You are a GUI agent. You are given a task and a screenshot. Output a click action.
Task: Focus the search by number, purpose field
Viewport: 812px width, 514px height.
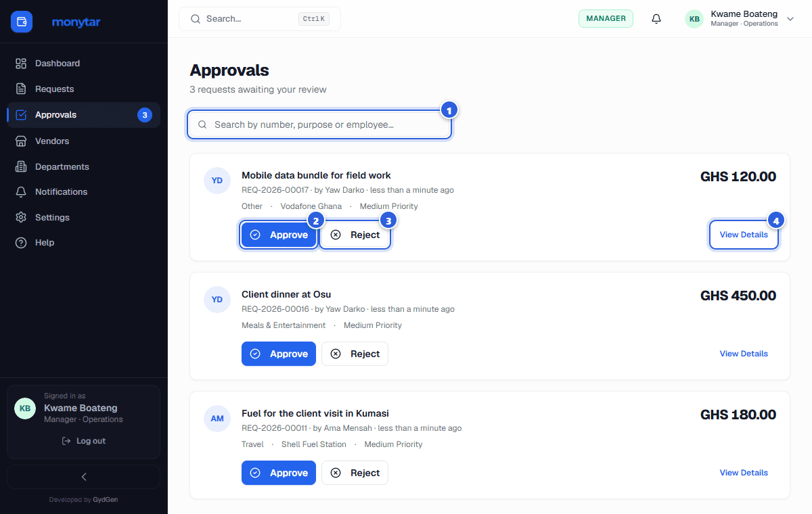click(x=319, y=125)
